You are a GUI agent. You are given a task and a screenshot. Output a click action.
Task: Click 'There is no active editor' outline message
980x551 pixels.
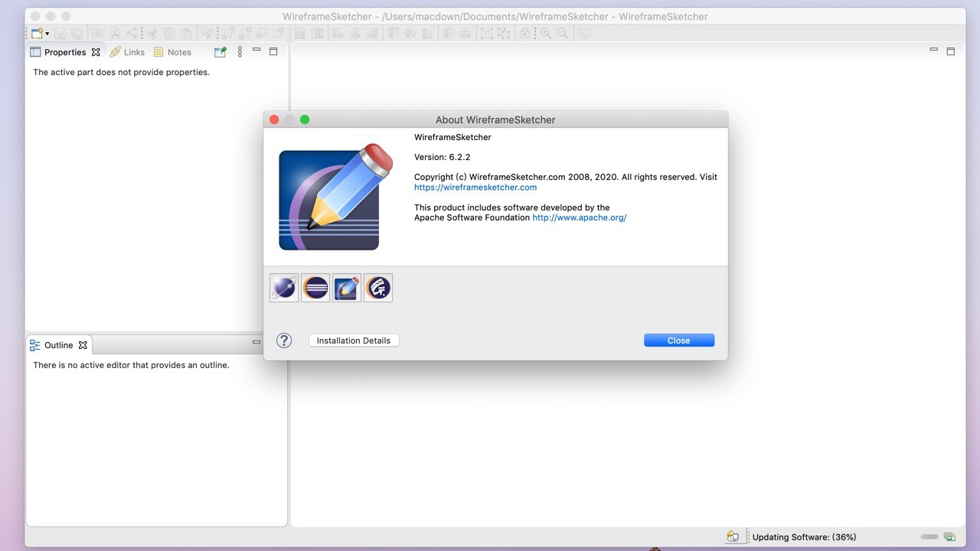131,365
